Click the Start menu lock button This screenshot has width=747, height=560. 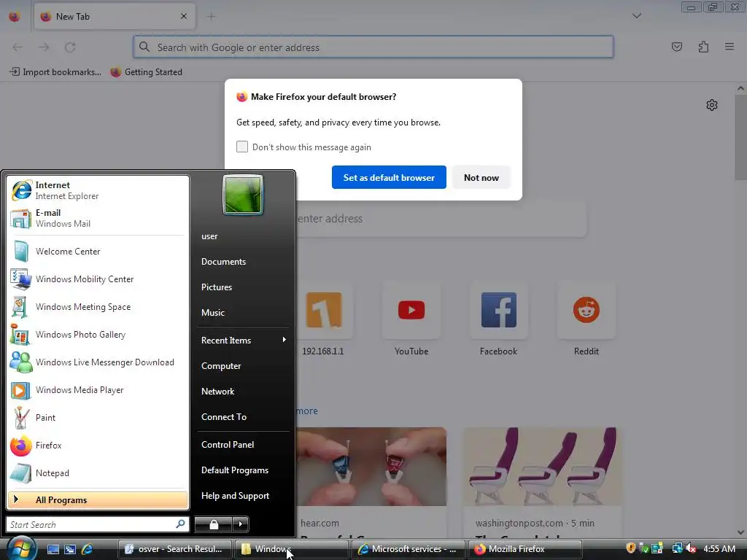point(214,524)
